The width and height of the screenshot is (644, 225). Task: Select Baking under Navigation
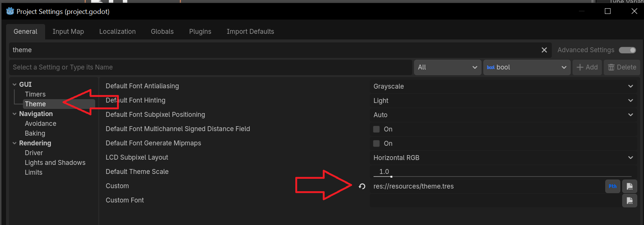click(35, 133)
